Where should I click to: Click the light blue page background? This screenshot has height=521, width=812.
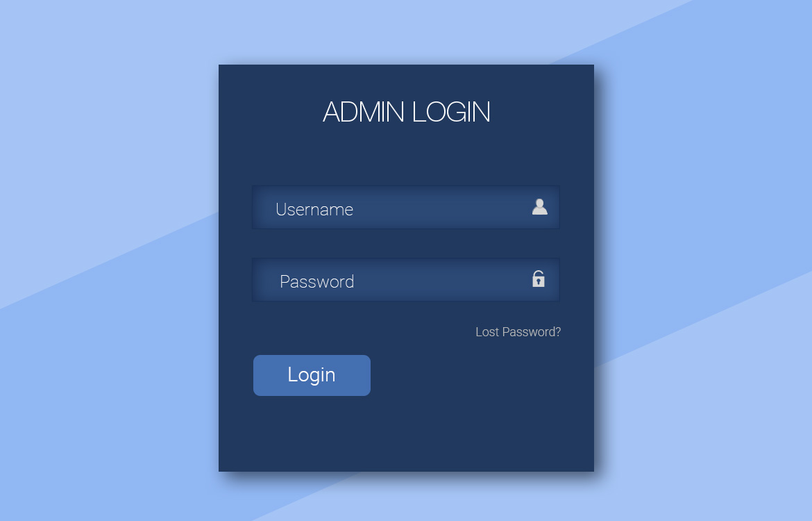[x=103, y=104]
